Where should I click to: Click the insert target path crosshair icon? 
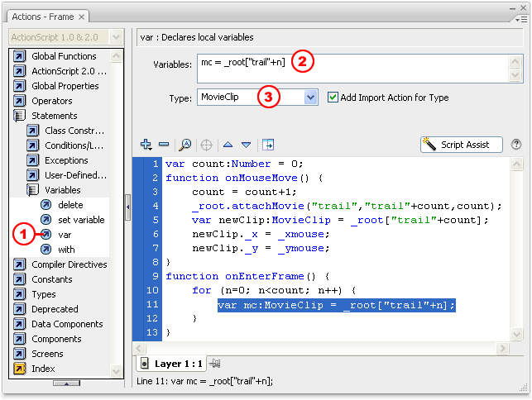click(206, 145)
